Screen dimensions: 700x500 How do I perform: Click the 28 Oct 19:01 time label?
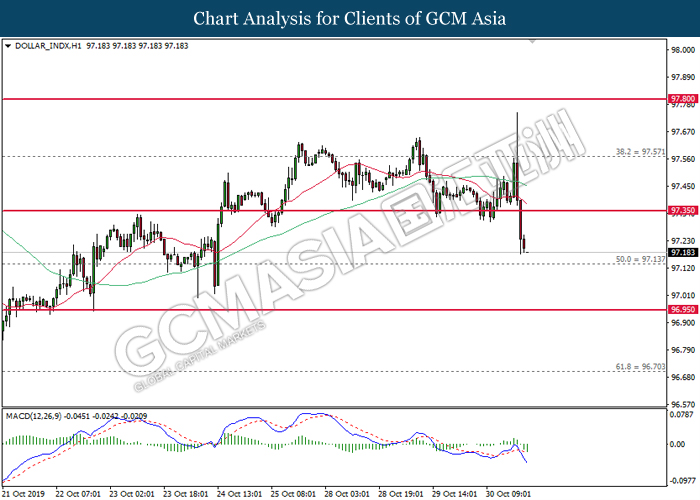(401, 494)
